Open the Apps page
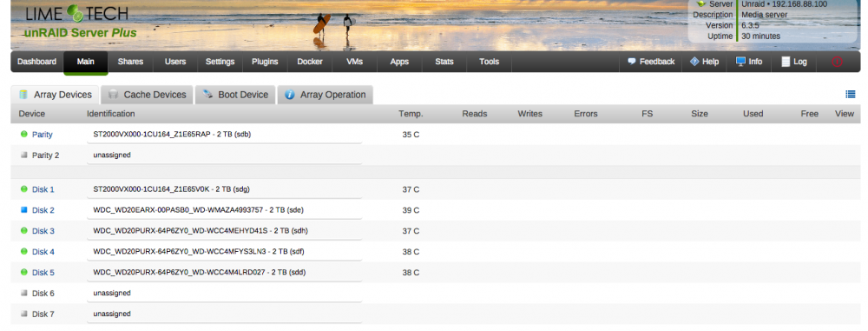This screenshot has width=868, height=331. (399, 62)
